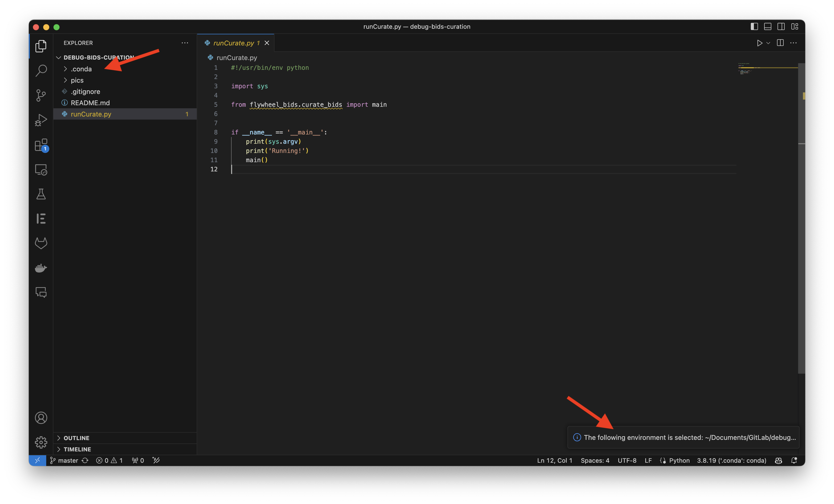This screenshot has height=504, width=834.
Task: Open the Search view icon
Action: coord(41,71)
